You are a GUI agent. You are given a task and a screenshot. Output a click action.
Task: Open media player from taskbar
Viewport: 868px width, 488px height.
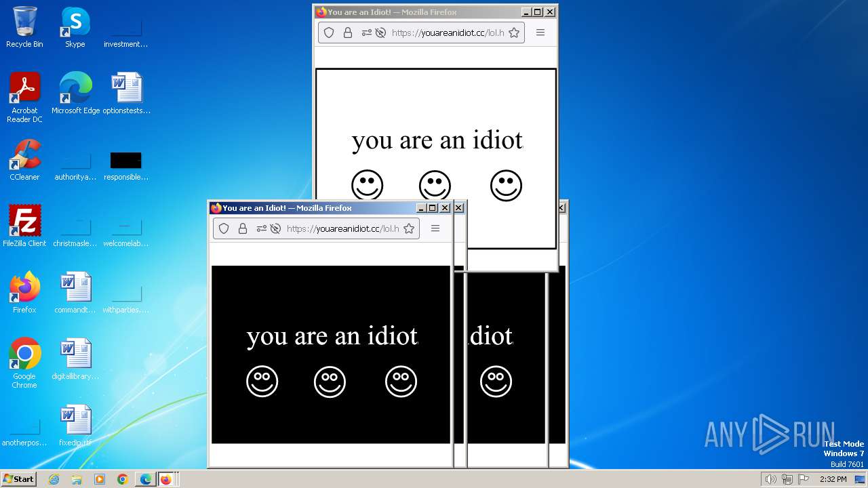point(100,479)
